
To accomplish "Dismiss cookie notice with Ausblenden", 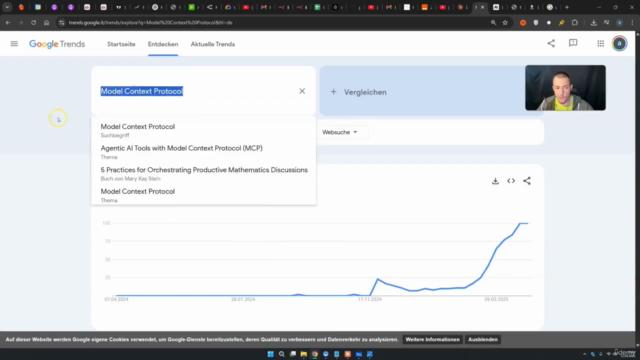I will coord(483,340).
